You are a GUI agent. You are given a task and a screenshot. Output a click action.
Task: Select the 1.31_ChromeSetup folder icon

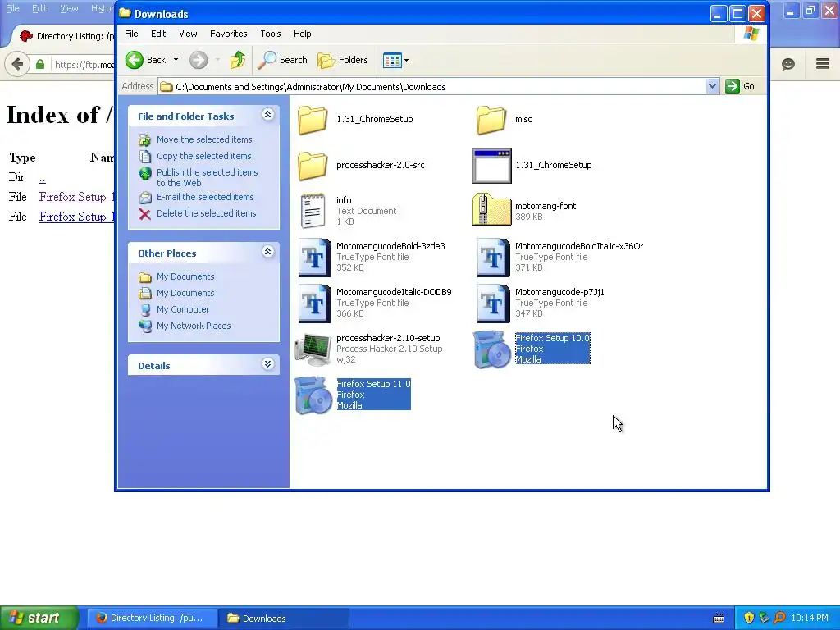tap(313, 120)
